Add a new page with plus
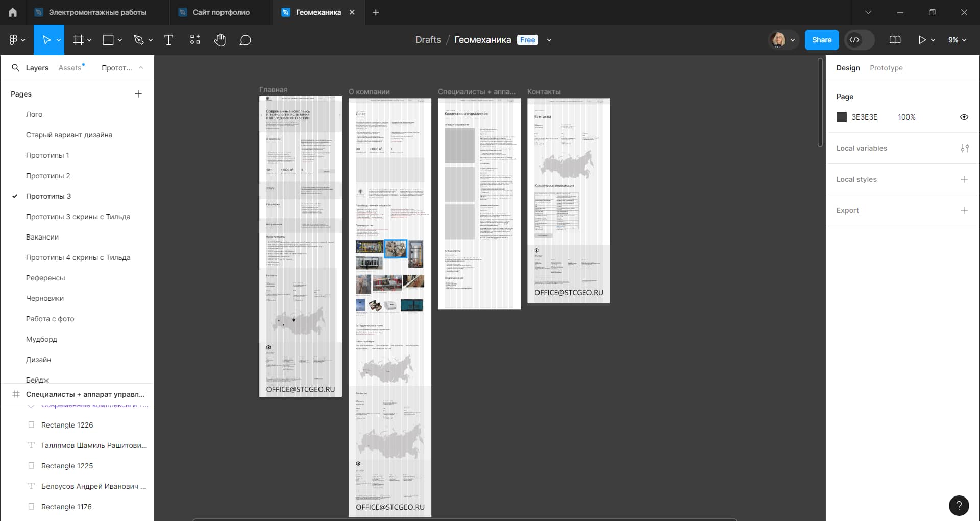Viewport: 980px width, 521px height. coord(138,94)
